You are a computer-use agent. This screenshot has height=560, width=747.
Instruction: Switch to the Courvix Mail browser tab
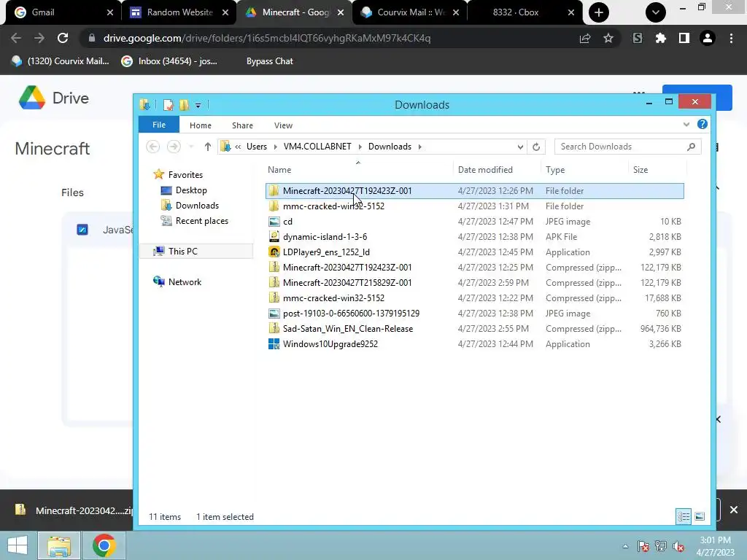410,12
